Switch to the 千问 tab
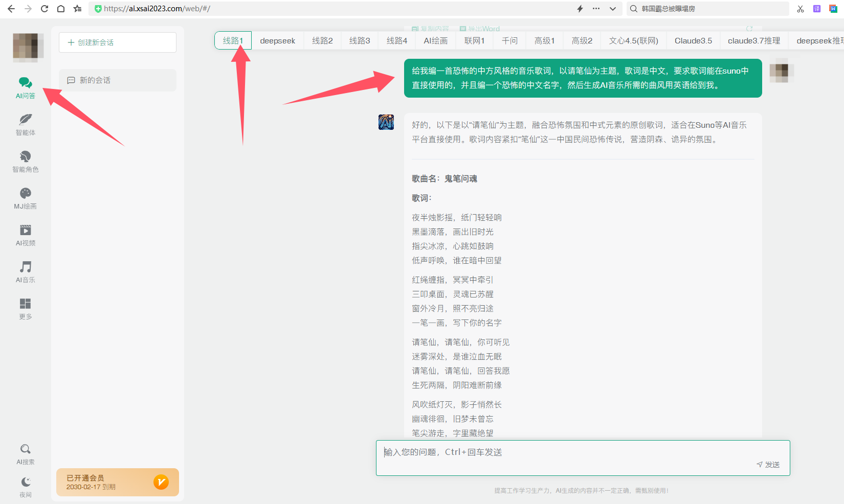The height and width of the screenshot is (504, 844). pyautogui.click(x=509, y=40)
